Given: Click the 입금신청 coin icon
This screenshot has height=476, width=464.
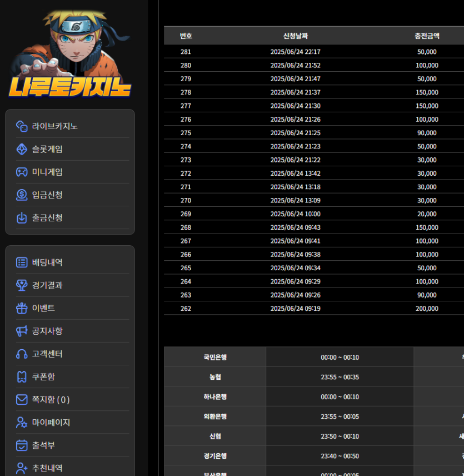Looking at the screenshot, I should 22,195.
